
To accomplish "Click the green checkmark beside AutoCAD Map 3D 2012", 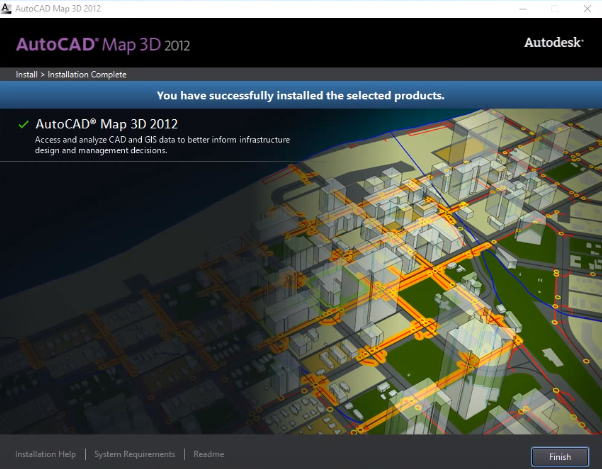I will point(23,124).
